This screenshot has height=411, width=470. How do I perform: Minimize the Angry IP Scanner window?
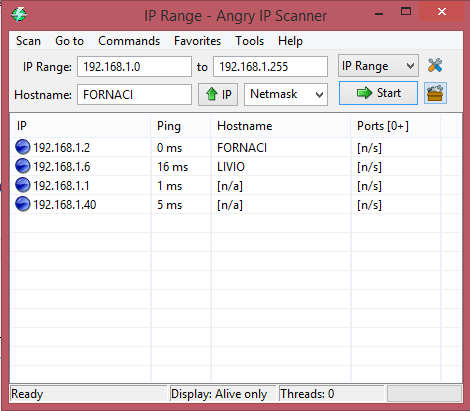click(x=379, y=13)
